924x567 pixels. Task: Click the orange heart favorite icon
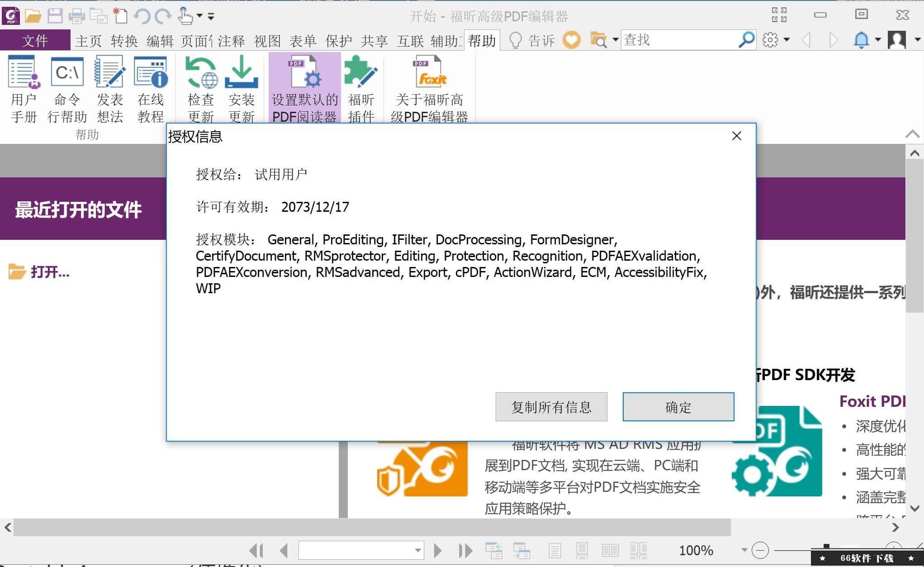(572, 40)
